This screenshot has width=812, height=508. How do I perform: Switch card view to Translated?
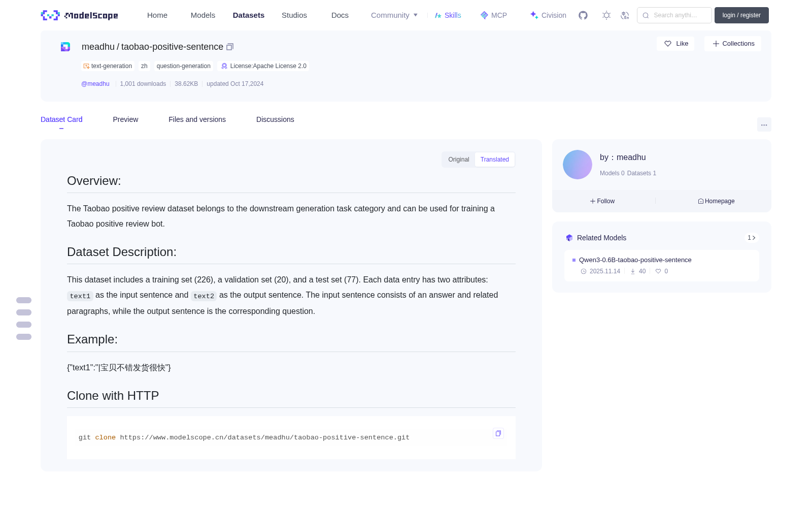495,160
